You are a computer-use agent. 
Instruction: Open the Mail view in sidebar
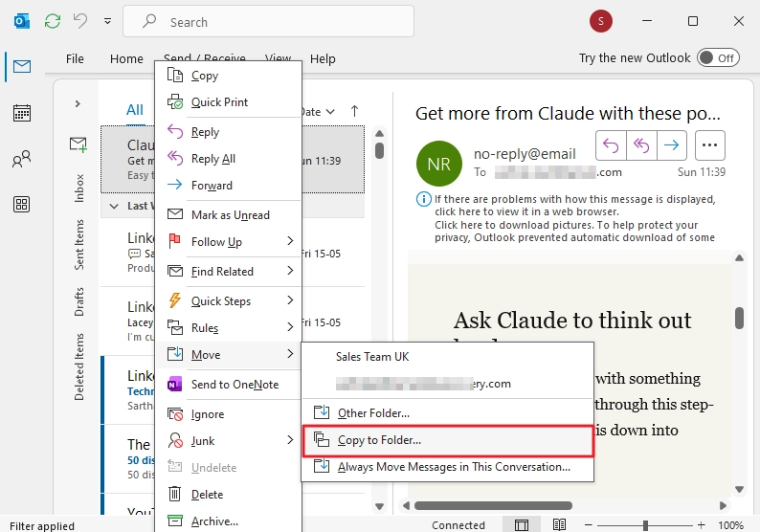pyautogui.click(x=22, y=66)
